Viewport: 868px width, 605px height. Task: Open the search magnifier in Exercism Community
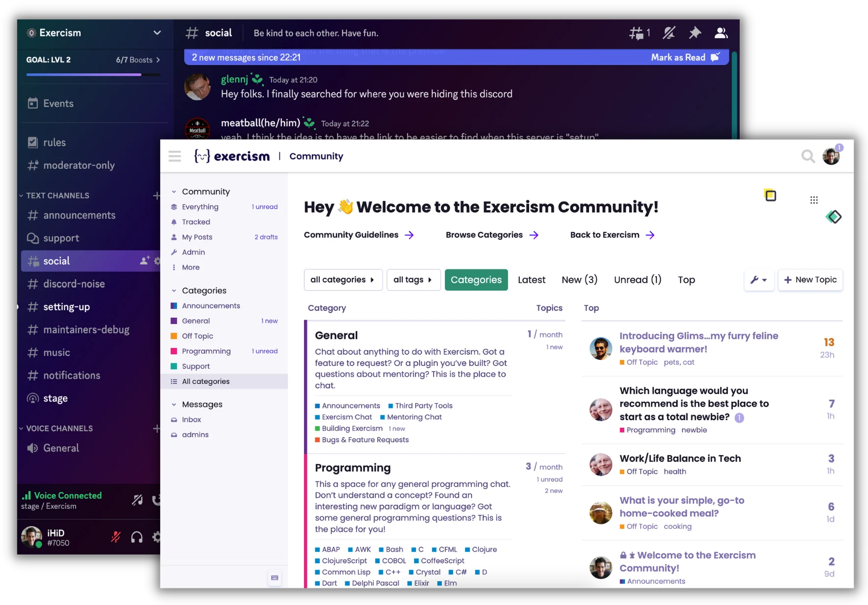(808, 156)
